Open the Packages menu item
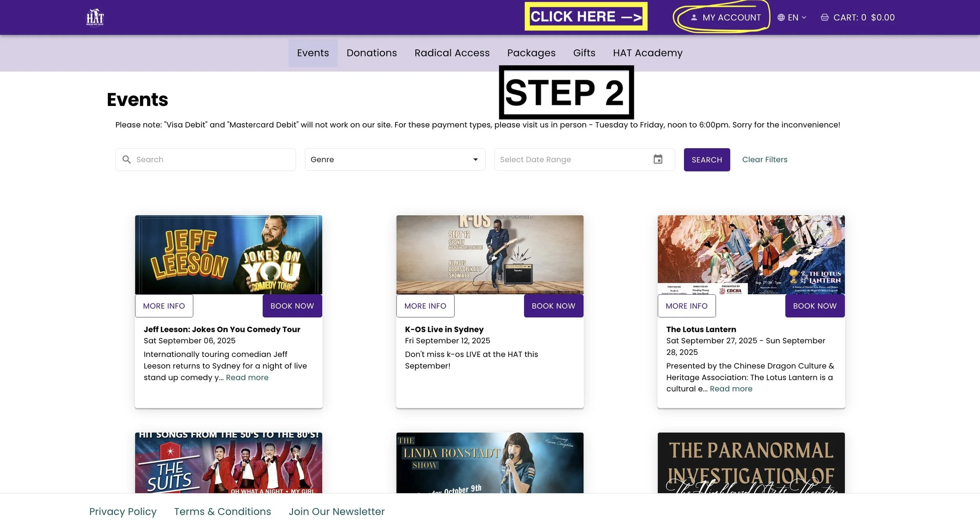Image resolution: width=980 pixels, height=530 pixels. 531,53
